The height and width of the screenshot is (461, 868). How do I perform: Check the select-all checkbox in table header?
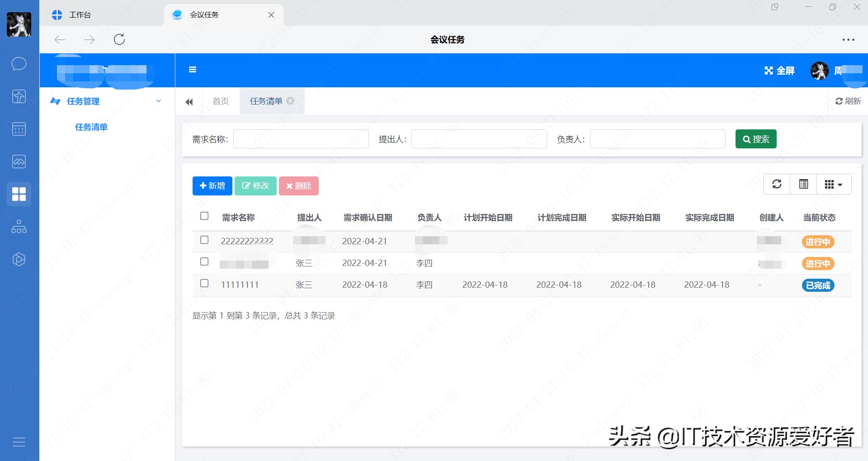204,216
